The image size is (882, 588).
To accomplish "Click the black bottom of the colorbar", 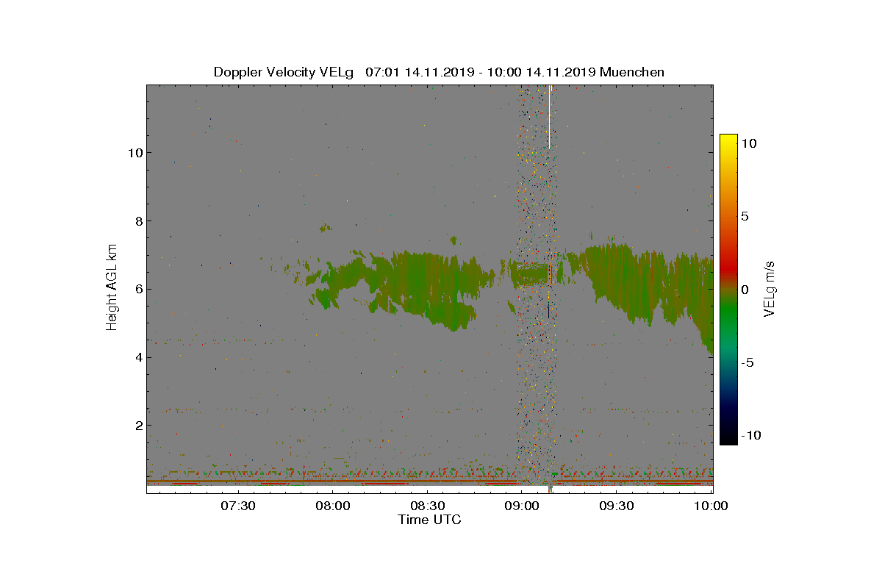I will (x=728, y=437).
